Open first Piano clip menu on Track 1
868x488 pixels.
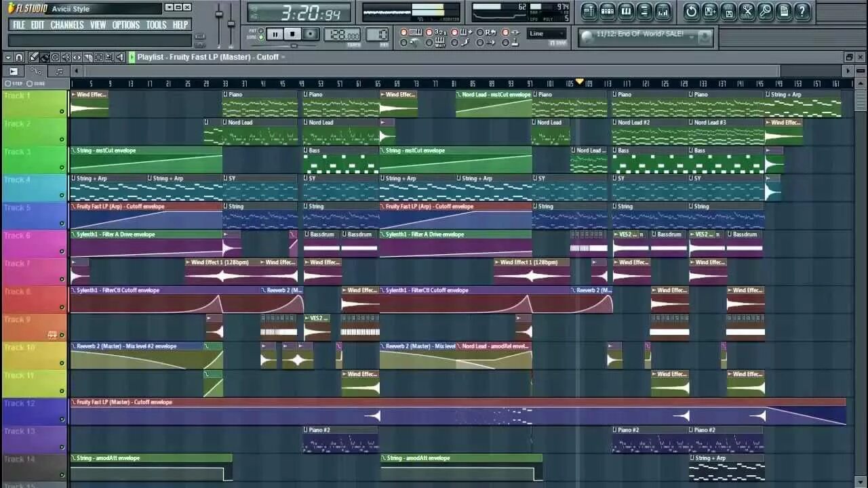pos(226,95)
